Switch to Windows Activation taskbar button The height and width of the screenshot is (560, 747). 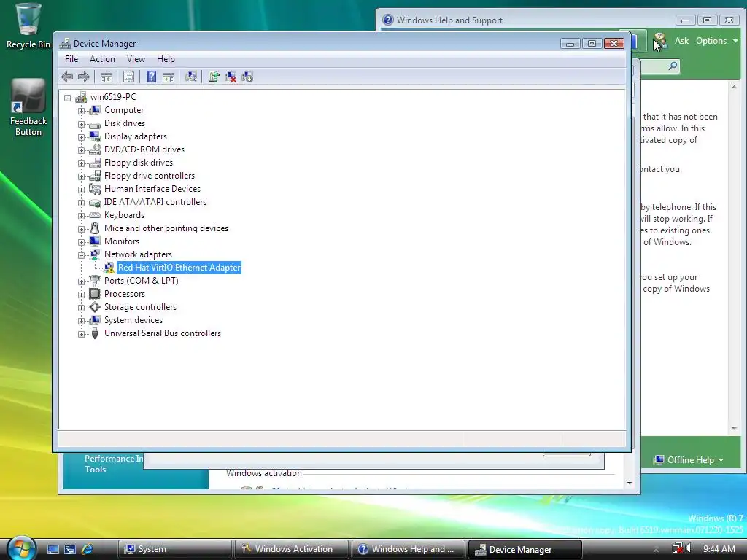[291, 549]
